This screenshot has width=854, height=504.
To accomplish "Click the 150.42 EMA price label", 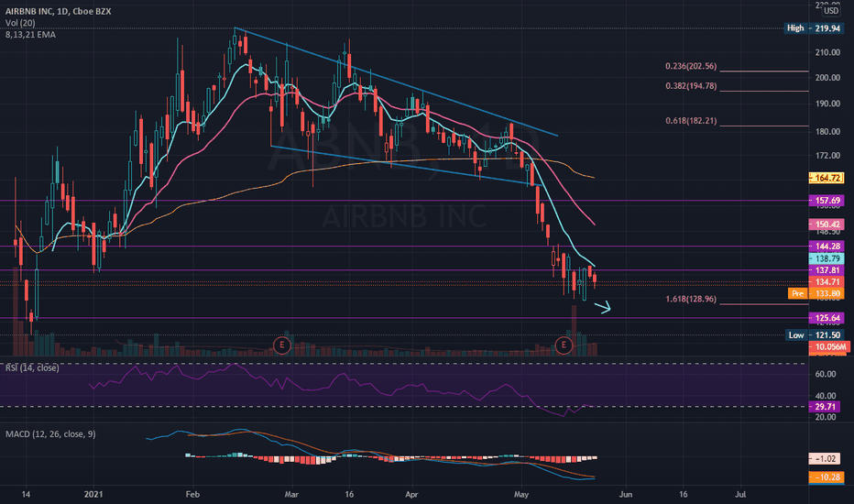I will click(x=827, y=224).
